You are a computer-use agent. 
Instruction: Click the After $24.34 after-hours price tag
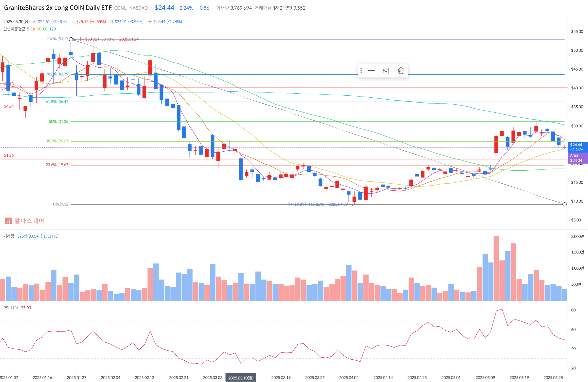coord(578,158)
